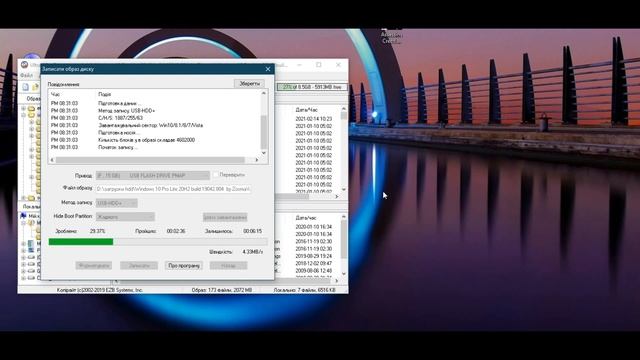Screen dimensions: 640x360
Task: Select the My Computer icon in local tree
Action: click(x=23, y=216)
